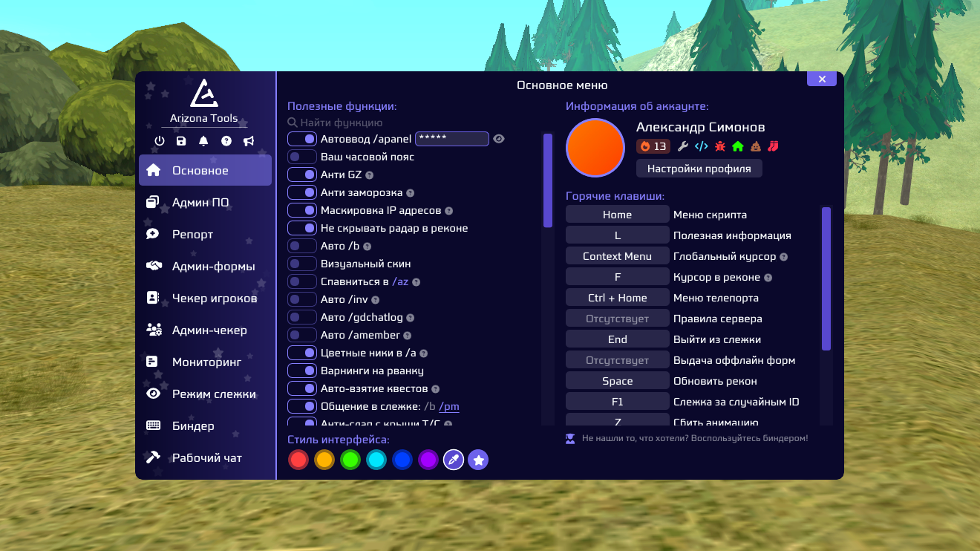Click the Context Menu hotkey button
The width and height of the screenshot is (980, 551).
[618, 256]
